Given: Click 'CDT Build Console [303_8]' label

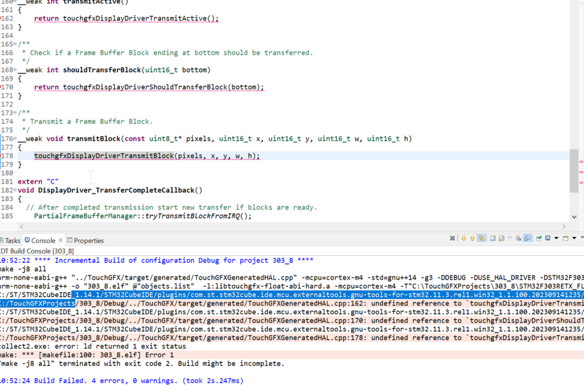Looking at the screenshot, I should (37, 251).
